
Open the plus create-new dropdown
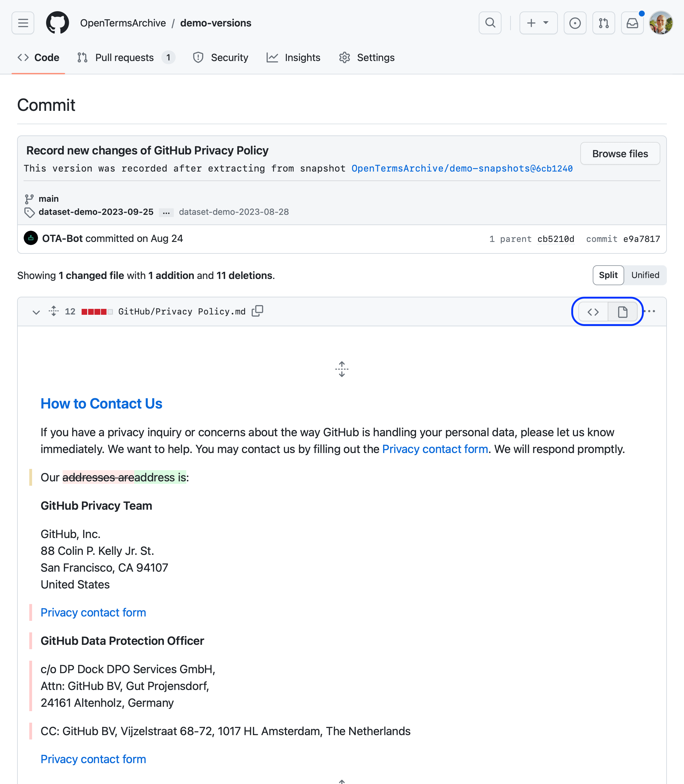coord(538,23)
